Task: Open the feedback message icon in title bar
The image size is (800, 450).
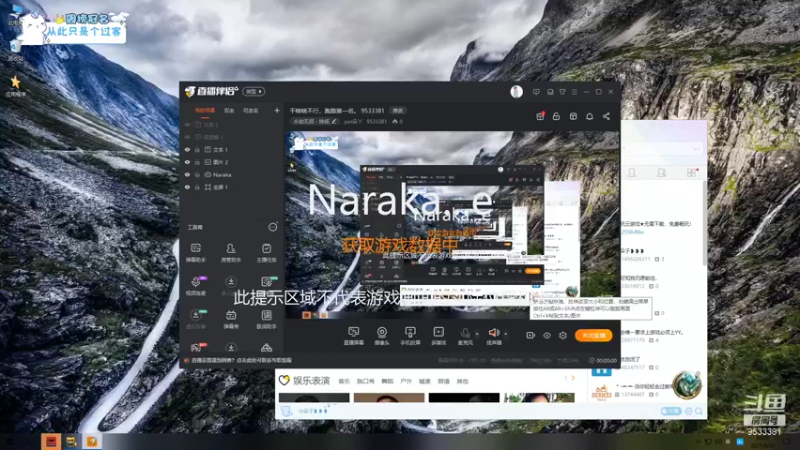Action: (536, 92)
